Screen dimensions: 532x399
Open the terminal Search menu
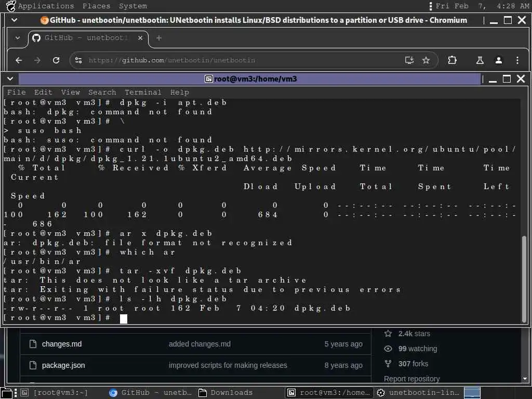102,92
